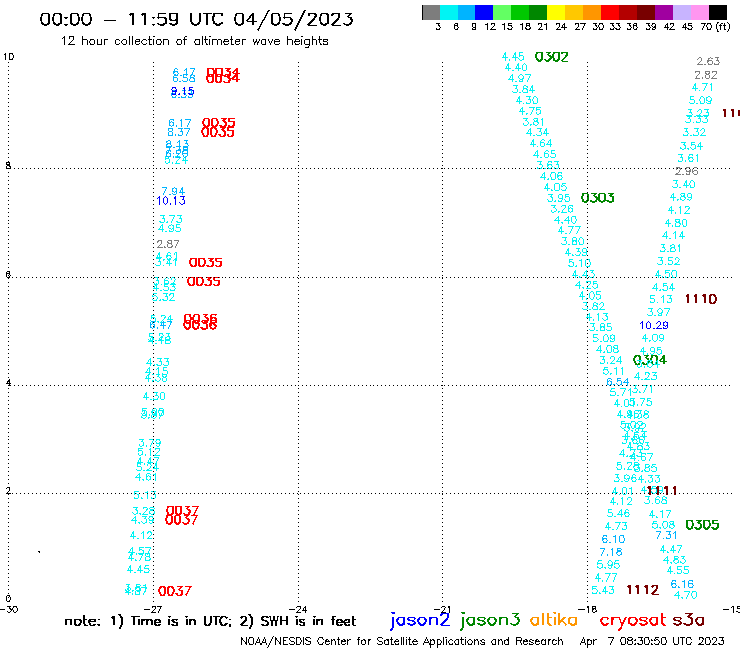
Task: Click the legend number 21
Action: pyautogui.click(x=543, y=27)
